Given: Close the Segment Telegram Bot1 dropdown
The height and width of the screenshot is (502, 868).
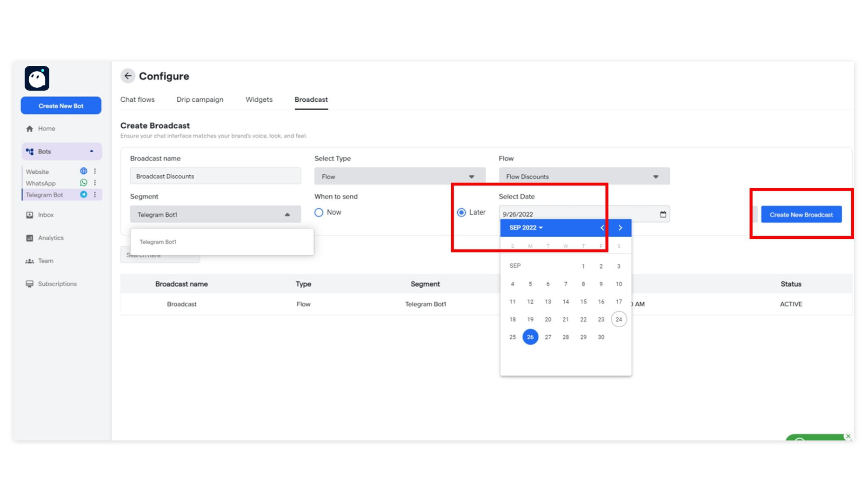Looking at the screenshot, I should [215, 214].
